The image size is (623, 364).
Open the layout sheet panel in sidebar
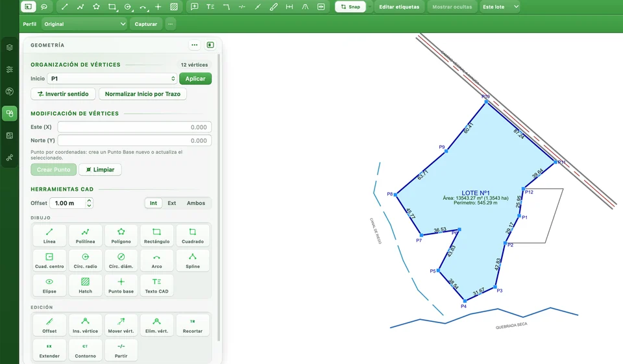pyautogui.click(x=10, y=136)
